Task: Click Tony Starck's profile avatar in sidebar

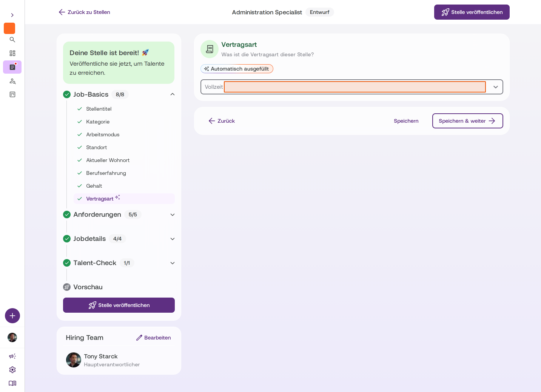Action: [12, 337]
